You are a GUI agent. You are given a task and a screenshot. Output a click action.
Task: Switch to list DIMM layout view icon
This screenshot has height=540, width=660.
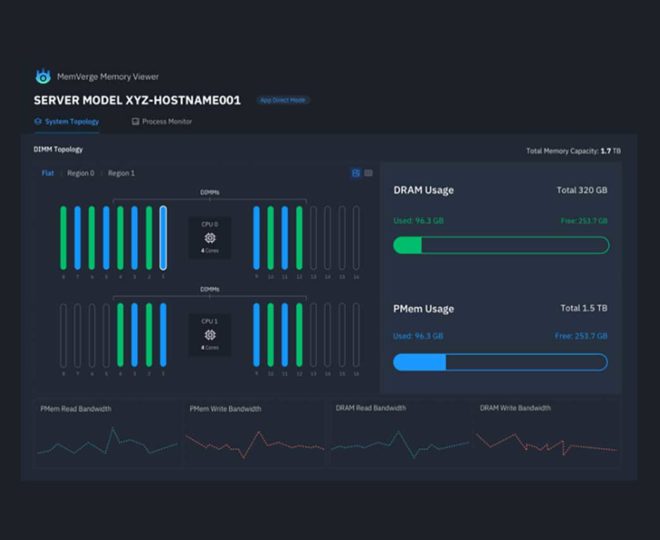click(x=368, y=173)
